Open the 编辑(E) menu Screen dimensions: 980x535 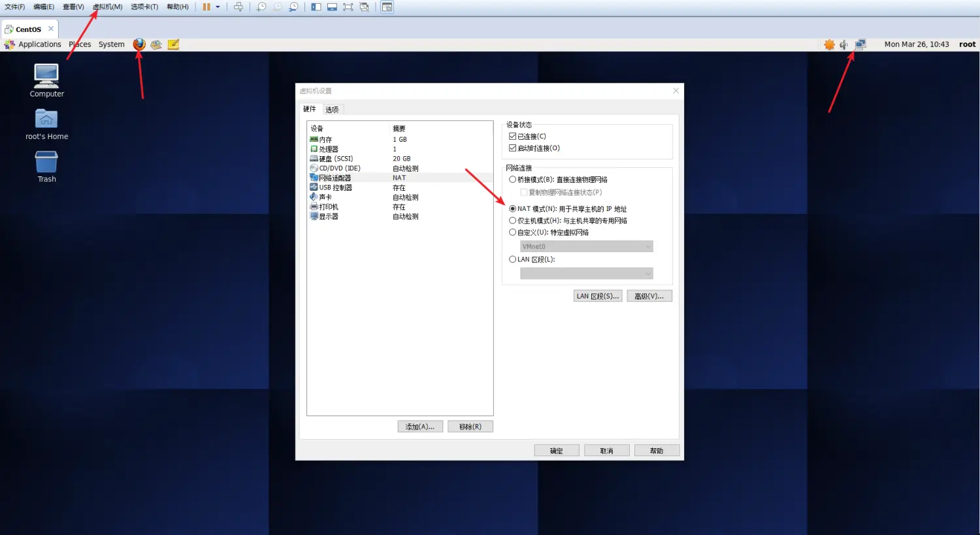[x=44, y=7]
